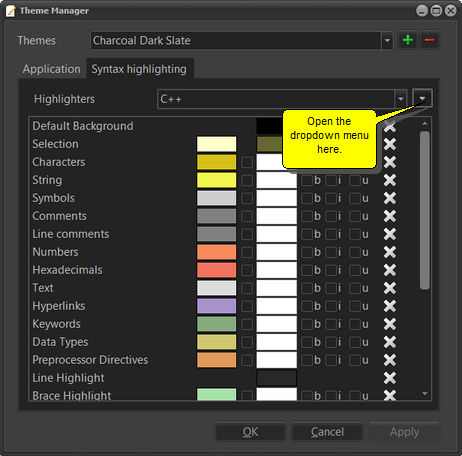The image size is (462, 456).
Task: Click the scrollbar down arrow
Action: (x=425, y=394)
